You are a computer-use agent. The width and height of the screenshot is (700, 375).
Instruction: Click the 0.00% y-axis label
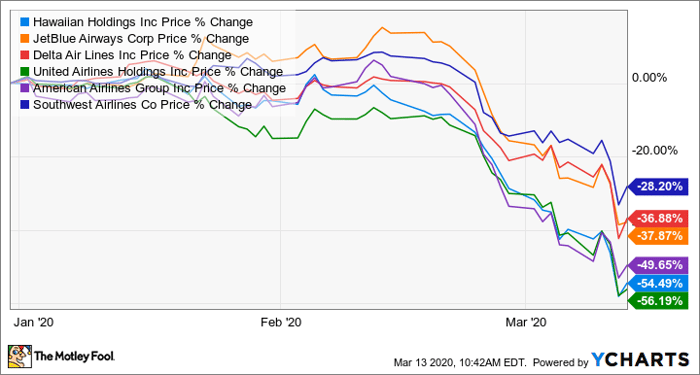coord(650,78)
